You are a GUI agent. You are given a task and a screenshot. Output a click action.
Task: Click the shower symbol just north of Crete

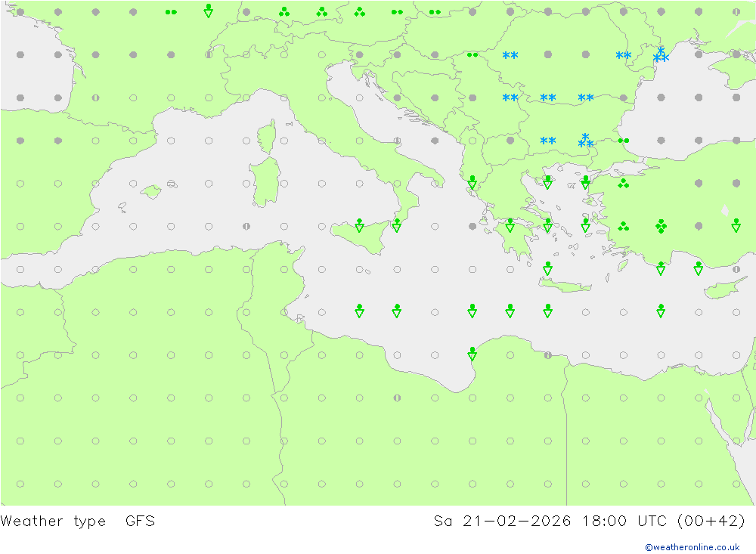coord(547,268)
